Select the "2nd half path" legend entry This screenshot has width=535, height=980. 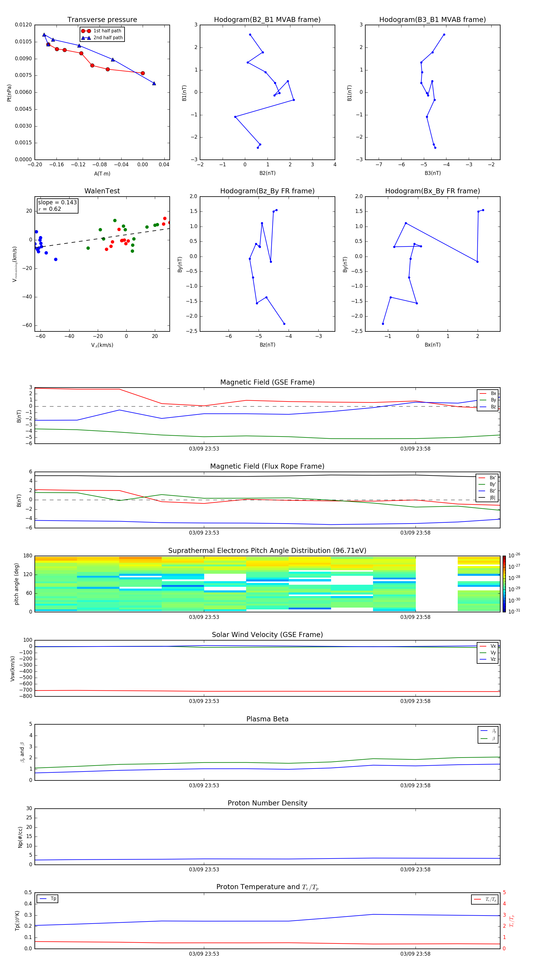click(102, 38)
